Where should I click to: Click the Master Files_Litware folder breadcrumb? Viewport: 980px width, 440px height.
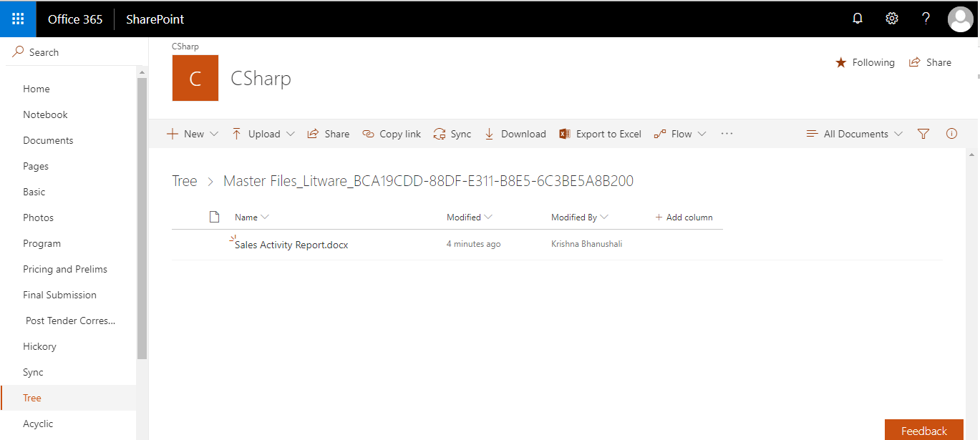428,181
